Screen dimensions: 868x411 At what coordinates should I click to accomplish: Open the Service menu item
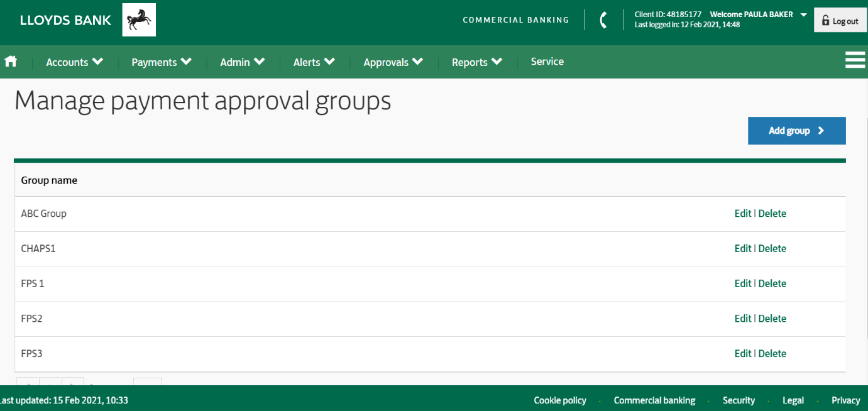[x=547, y=62]
